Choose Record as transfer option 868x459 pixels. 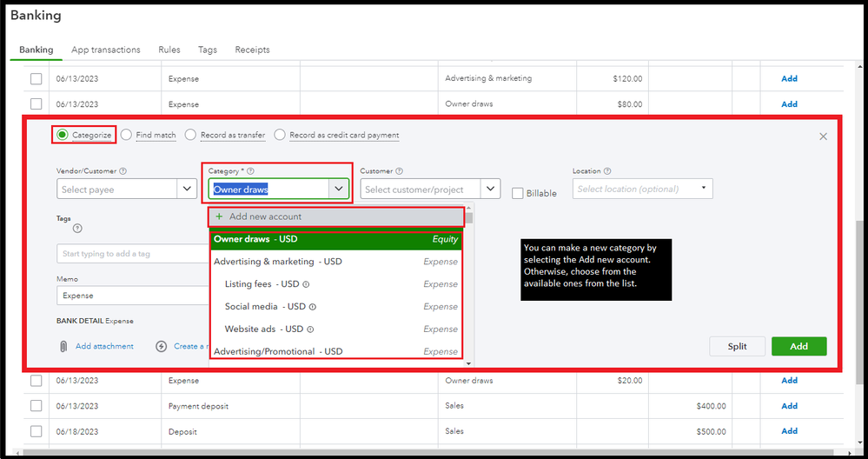pyautogui.click(x=190, y=135)
